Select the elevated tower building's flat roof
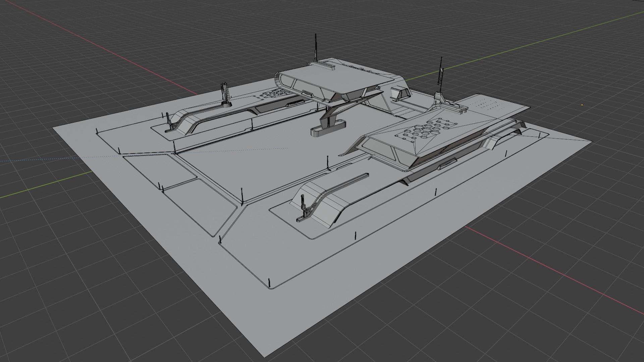Screen dimensions: 644x362 tap(337, 78)
